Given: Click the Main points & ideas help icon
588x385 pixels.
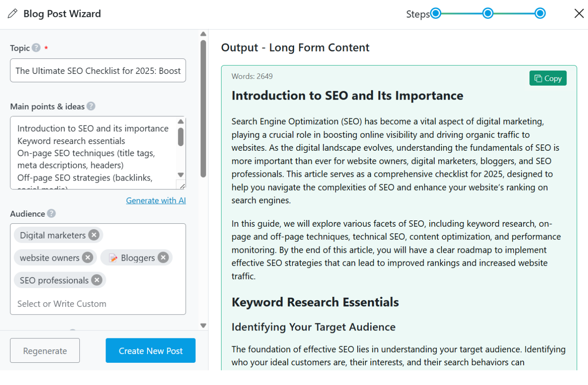Looking at the screenshot, I should [91, 106].
